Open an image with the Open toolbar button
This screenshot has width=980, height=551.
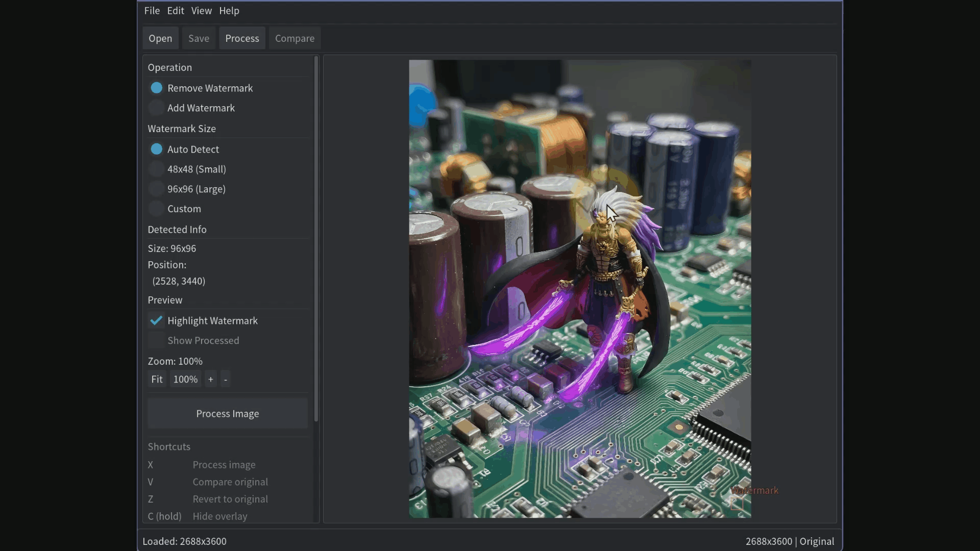point(160,38)
